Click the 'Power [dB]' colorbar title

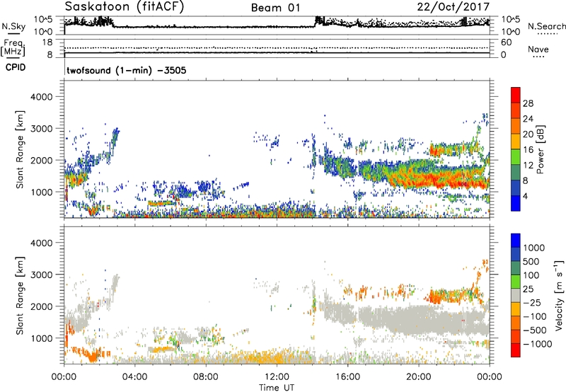540,149
